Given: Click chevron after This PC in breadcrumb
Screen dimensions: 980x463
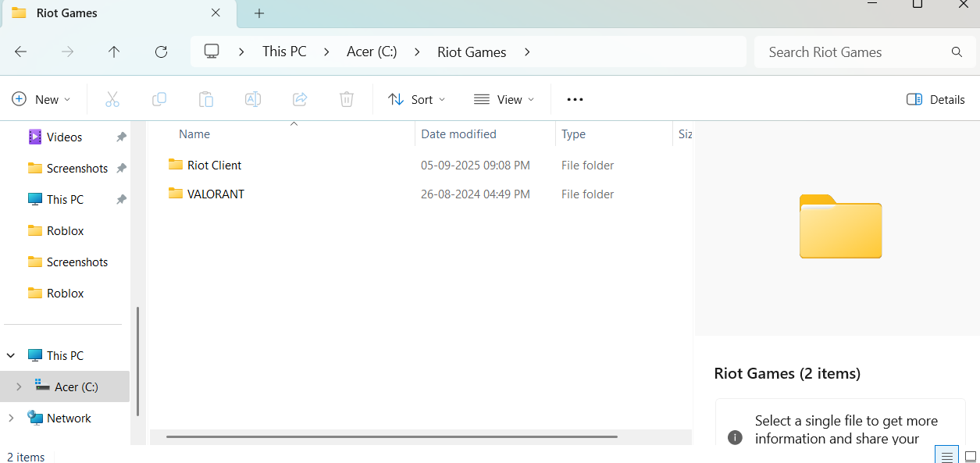Looking at the screenshot, I should point(326,52).
